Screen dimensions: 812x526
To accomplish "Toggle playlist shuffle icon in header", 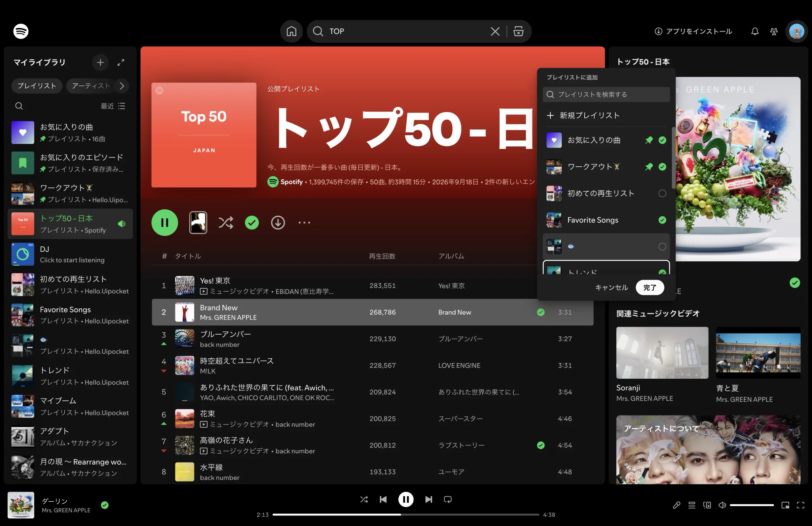I will pyautogui.click(x=226, y=223).
